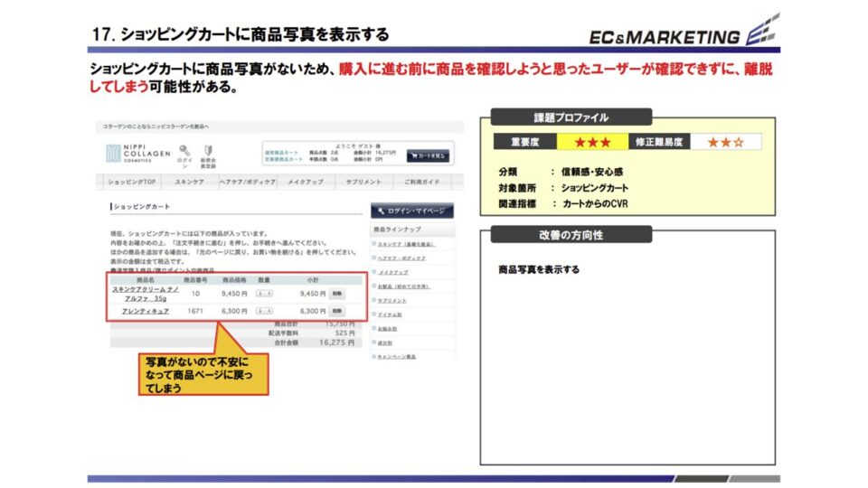Click the カートからのCVR metric text
This screenshot has width=868, height=488.
tap(595, 203)
